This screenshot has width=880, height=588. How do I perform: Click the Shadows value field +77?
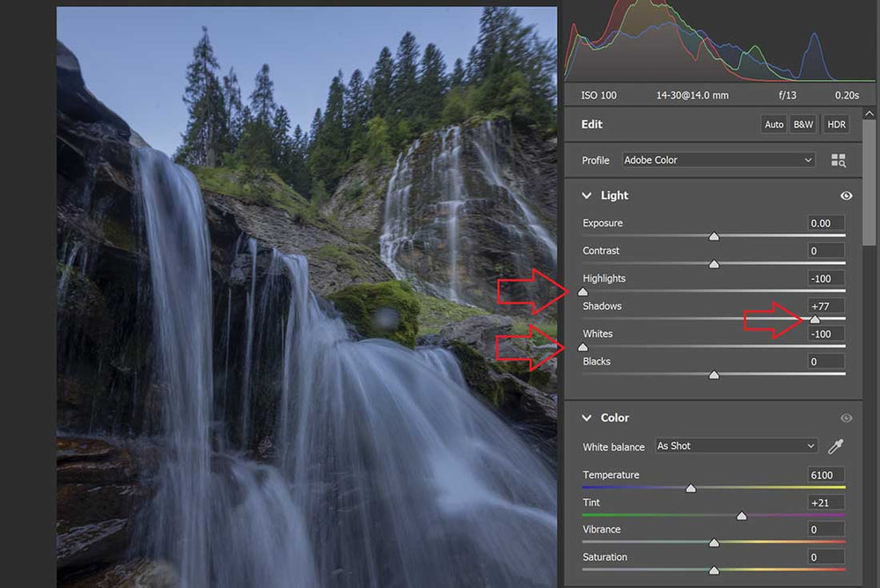pyautogui.click(x=825, y=306)
